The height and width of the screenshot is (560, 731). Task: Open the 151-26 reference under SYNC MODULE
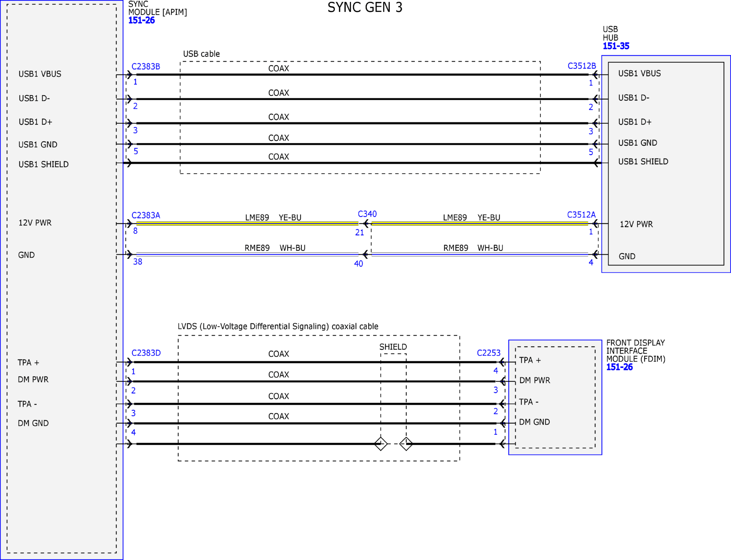[141, 20]
